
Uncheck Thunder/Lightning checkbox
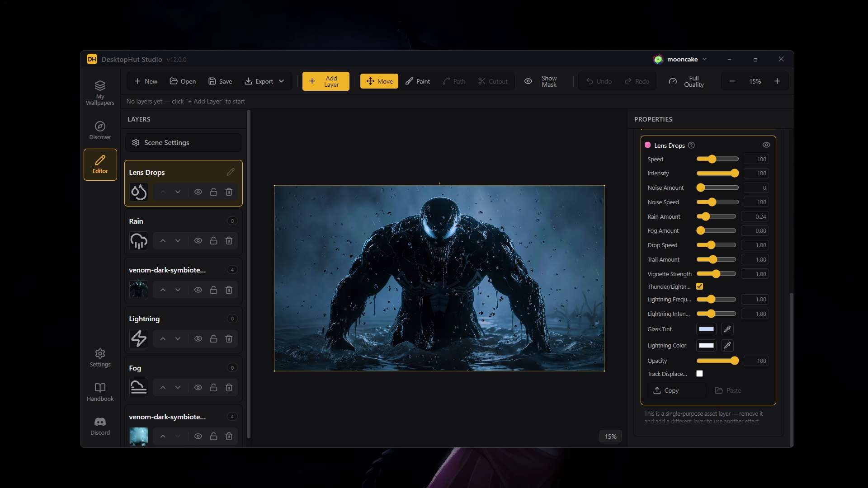699,286
